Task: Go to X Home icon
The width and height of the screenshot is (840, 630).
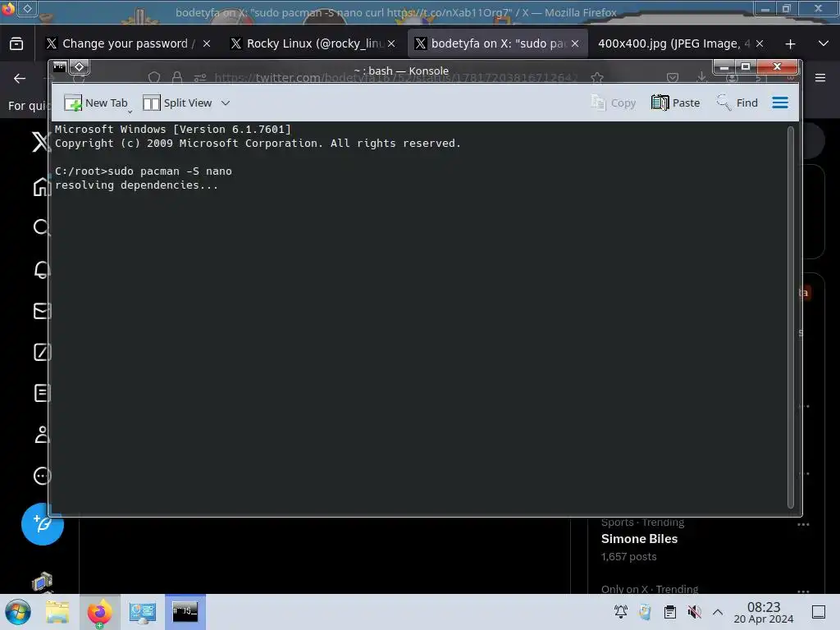Action: click(42, 186)
